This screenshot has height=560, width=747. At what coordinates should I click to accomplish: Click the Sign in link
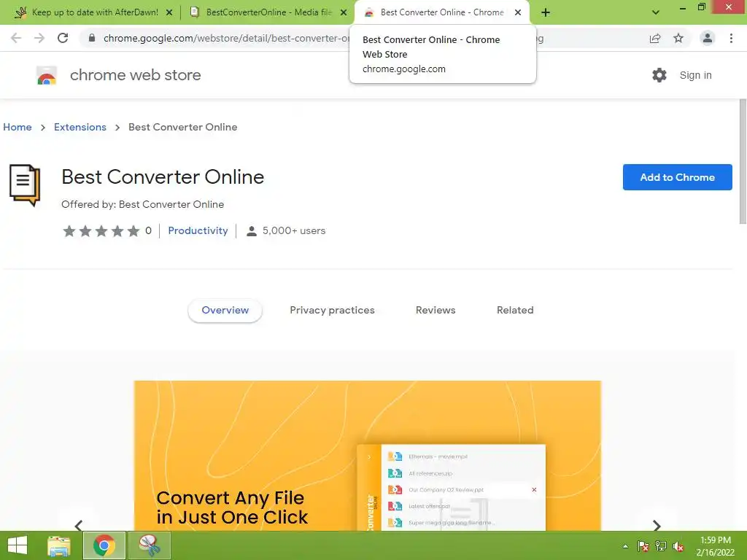pos(695,75)
